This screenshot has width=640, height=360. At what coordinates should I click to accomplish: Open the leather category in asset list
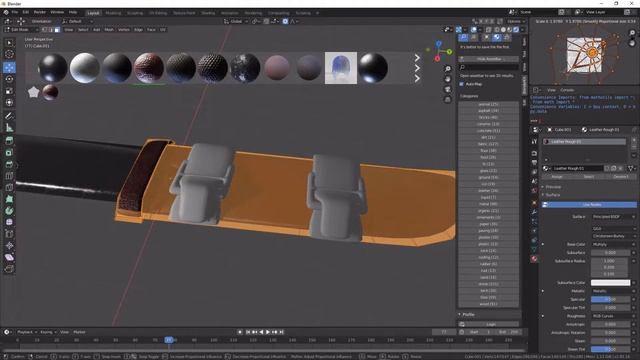[x=488, y=191]
